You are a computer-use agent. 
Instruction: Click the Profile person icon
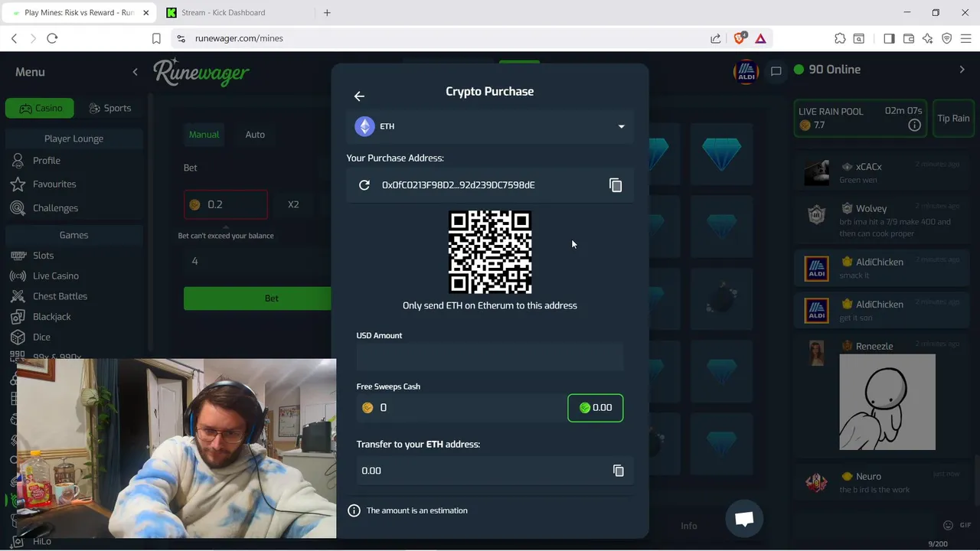coord(18,161)
